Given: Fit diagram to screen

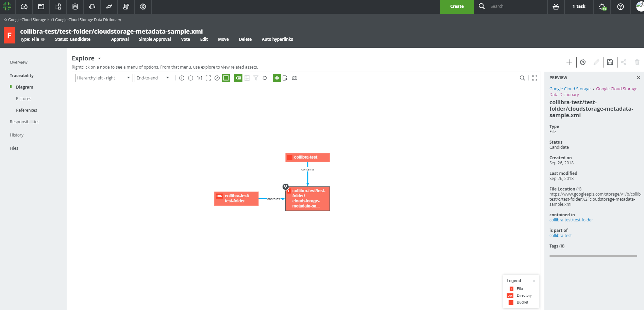Looking at the screenshot, I should pyautogui.click(x=208, y=78).
